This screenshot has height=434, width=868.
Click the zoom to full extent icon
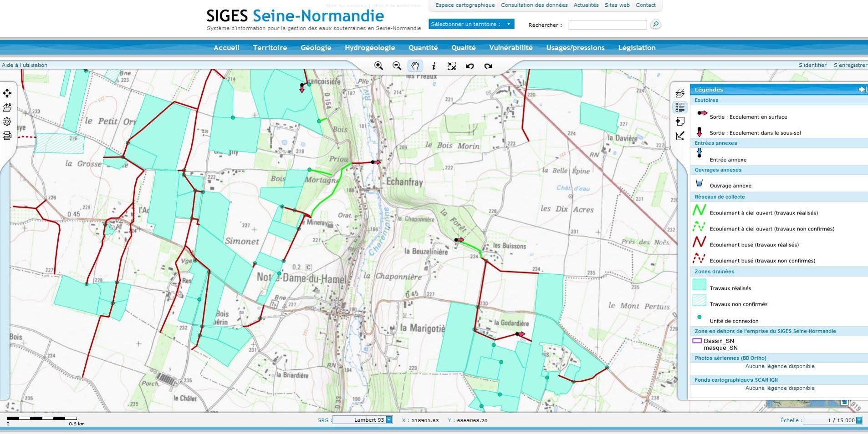point(452,66)
